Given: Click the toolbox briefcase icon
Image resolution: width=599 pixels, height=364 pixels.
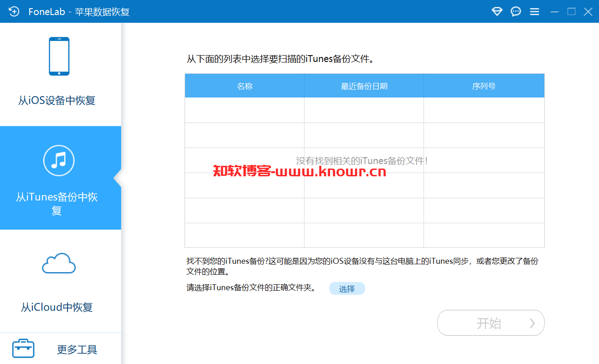Looking at the screenshot, I should click(23, 349).
